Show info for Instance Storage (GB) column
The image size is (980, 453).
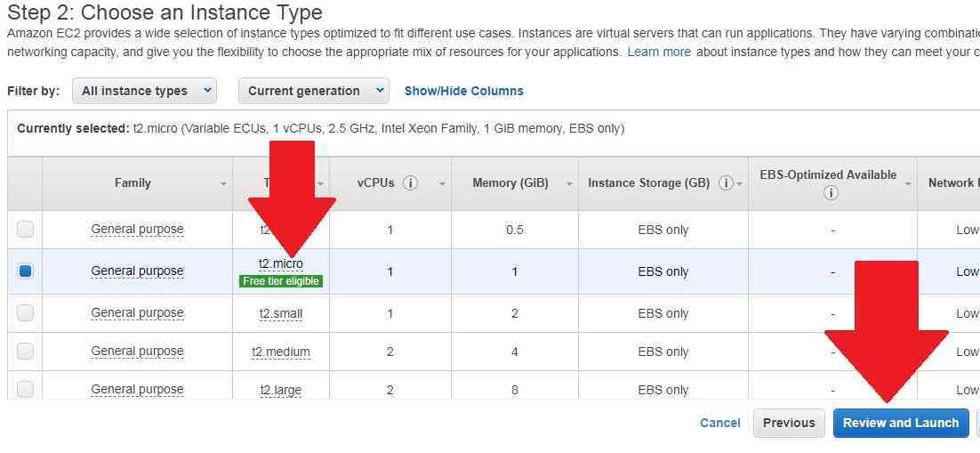pos(726,183)
